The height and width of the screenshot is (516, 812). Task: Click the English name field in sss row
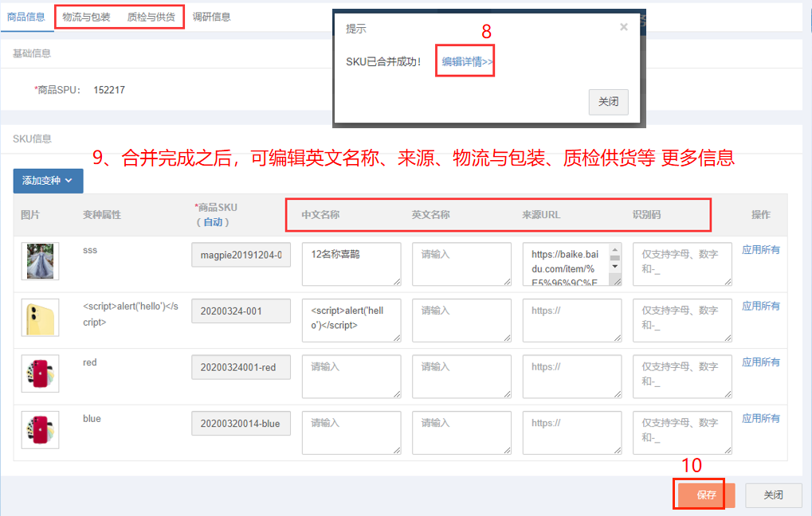click(x=461, y=264)
